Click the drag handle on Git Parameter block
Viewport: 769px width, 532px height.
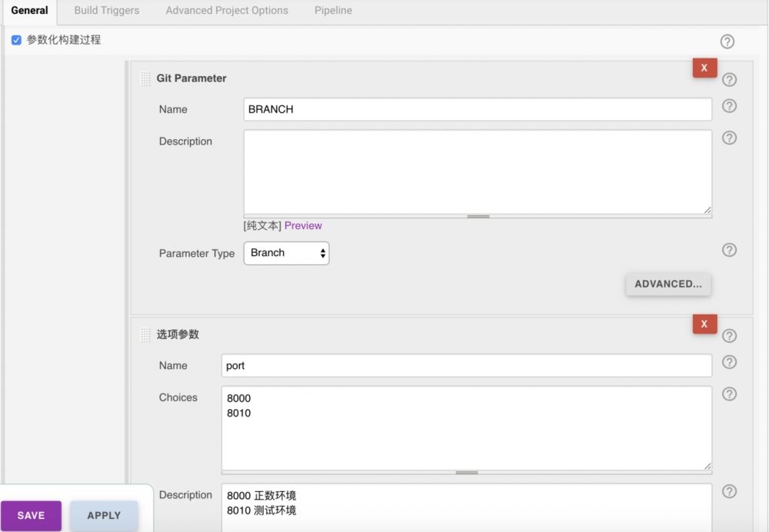click(145, 78)
